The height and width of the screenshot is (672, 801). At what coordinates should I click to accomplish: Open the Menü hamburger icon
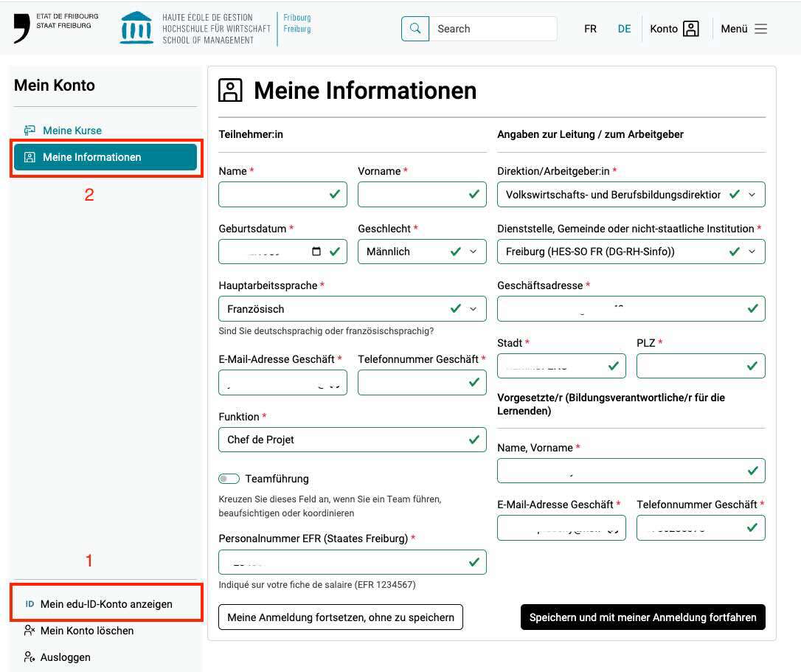click(x=760, y=29)
